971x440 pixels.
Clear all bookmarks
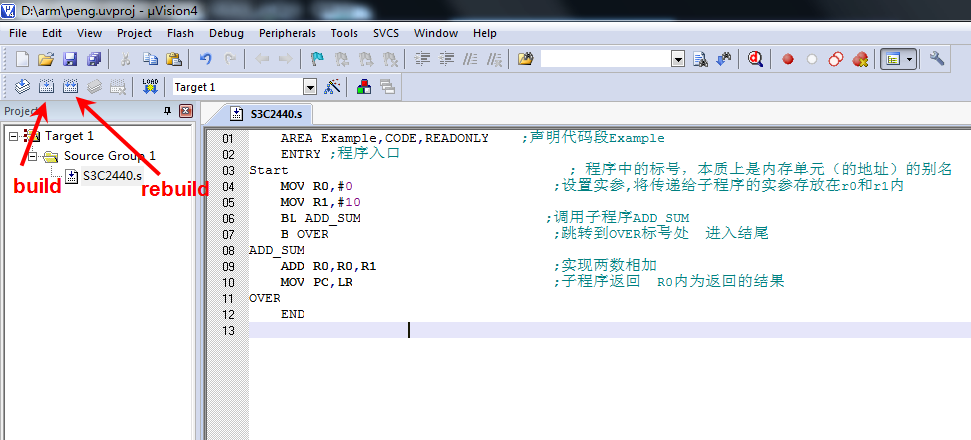point(390,59)
